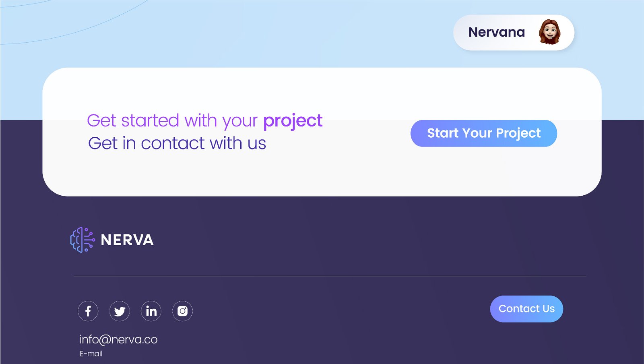The height and width of the screenshot is (364, 644).
Task: Open the Facebook social link
Action: (x=88, y=311)
